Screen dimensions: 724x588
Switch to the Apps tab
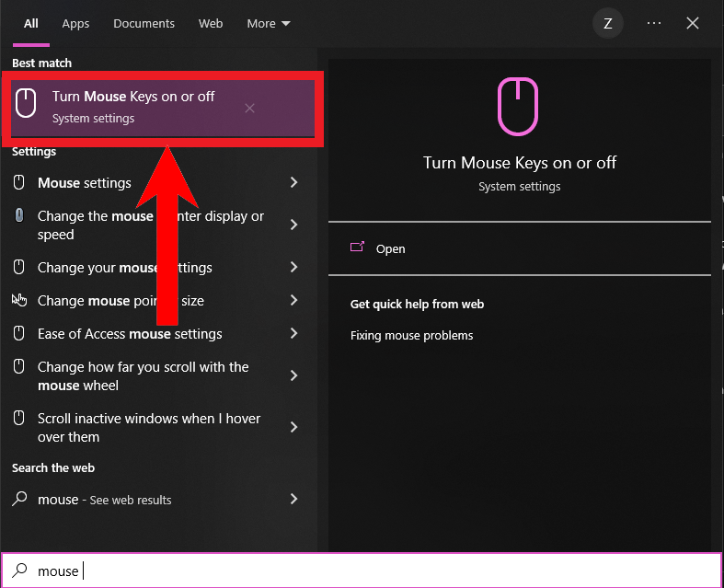(75, 24)
